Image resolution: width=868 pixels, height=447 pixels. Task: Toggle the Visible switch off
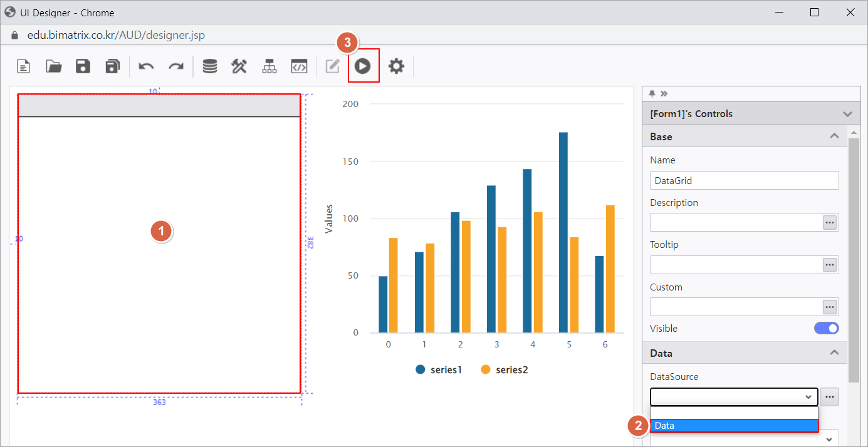pyautogui.click(x=826, y=328)
